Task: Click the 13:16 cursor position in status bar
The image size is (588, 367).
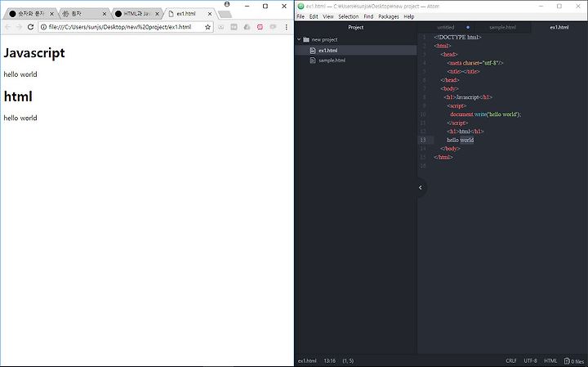Action: (330, 360)
